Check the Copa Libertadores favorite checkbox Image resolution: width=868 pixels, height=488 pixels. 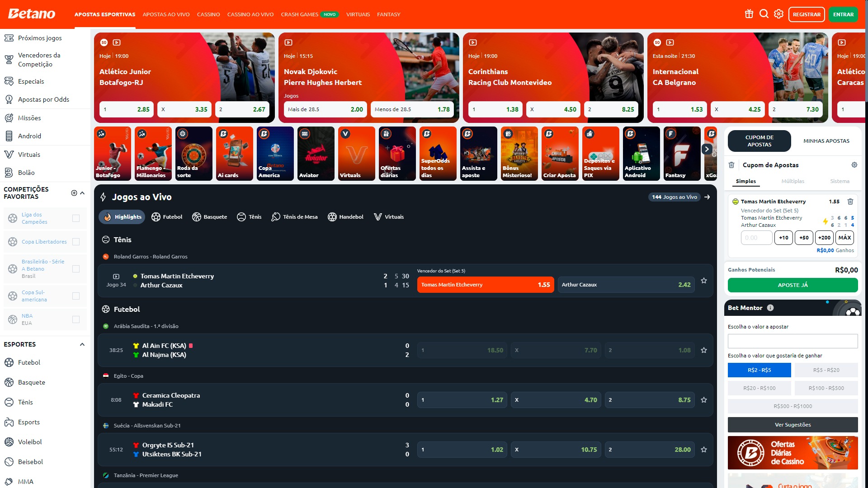tap(76, 242)
